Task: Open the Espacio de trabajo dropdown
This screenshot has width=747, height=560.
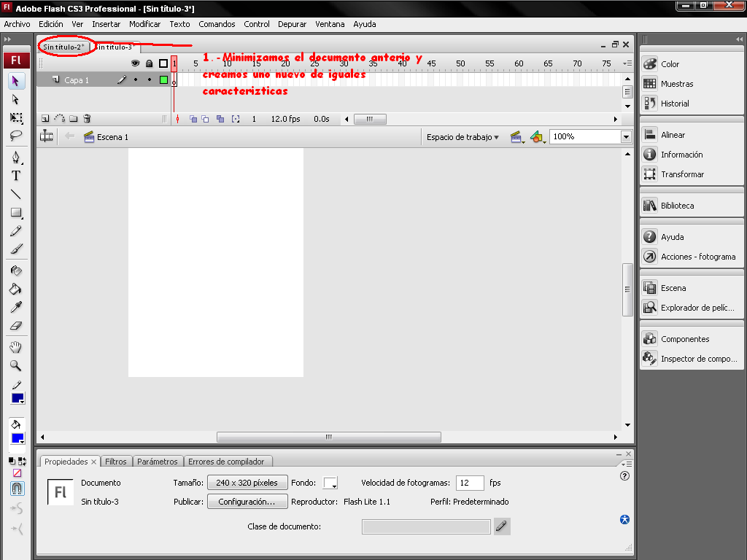Action: [462, 137]
